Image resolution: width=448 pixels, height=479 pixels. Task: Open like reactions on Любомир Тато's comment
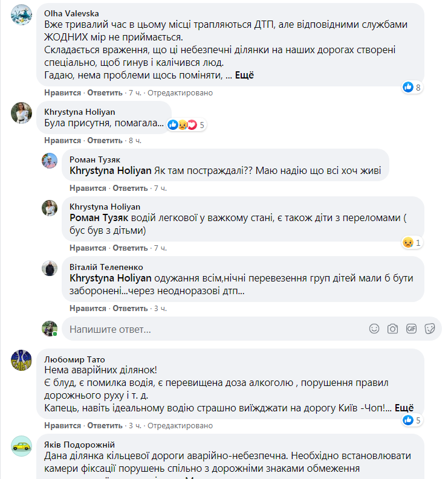pos(412,420)
